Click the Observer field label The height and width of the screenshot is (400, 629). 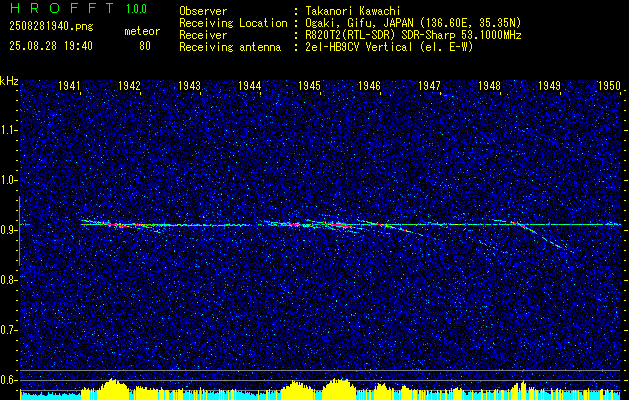(203, 11)
